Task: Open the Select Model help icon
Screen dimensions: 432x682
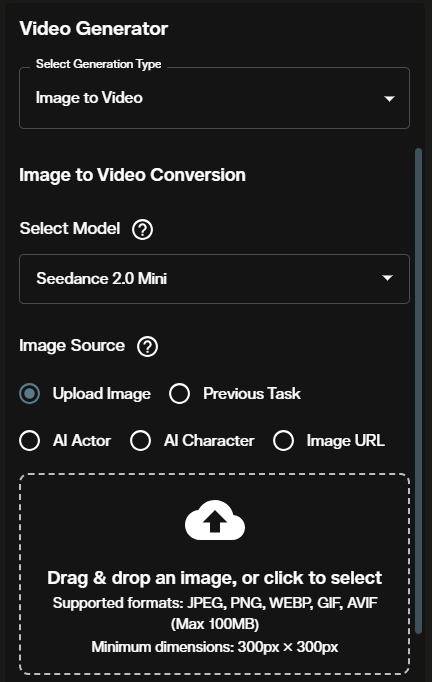Action: 143,229
